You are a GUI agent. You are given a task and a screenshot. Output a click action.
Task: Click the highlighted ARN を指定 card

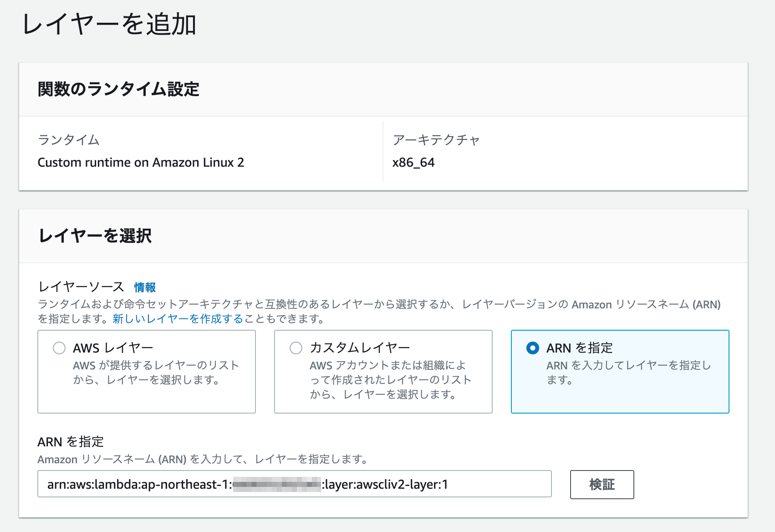[x=620, y=371]
